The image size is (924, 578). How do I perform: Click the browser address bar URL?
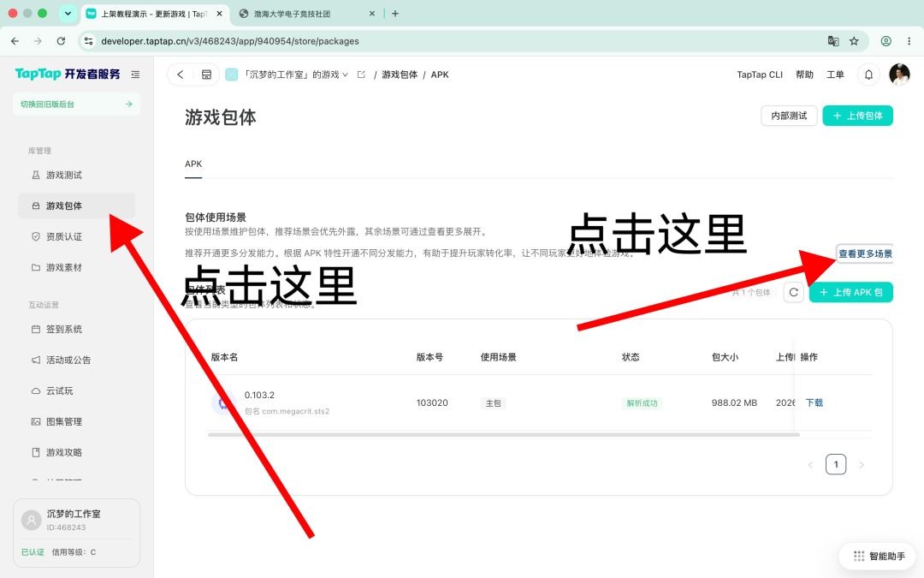pos(230,41)
